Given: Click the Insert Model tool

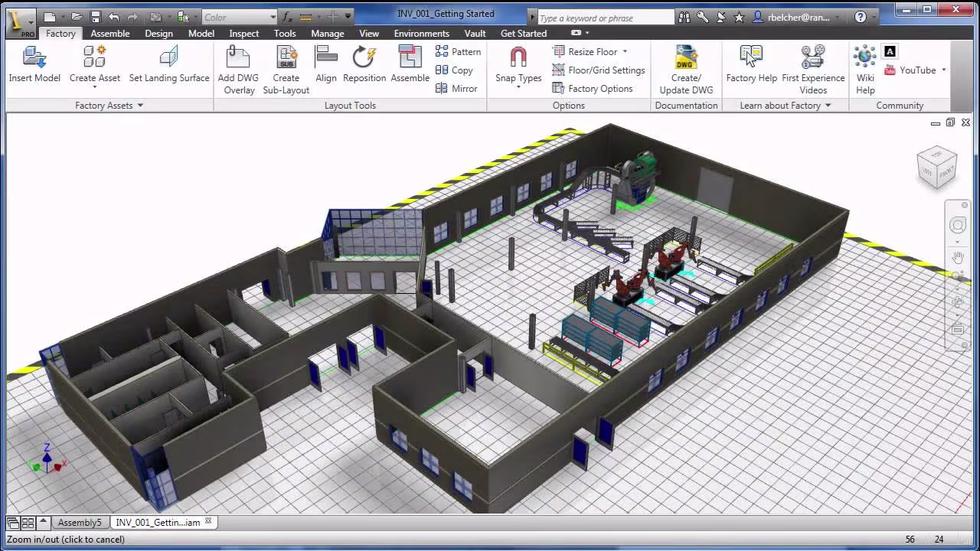Looking at the screenshot, I should pyautogui.click(x=34, y=64).
